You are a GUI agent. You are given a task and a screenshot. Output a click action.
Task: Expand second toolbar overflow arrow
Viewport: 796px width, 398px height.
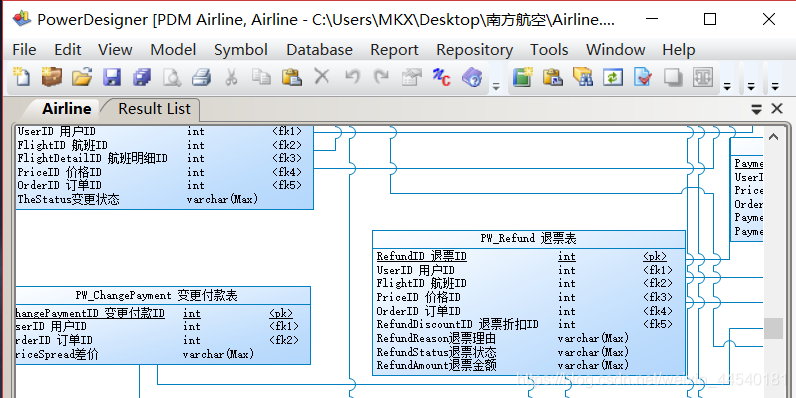click(727, 87)
